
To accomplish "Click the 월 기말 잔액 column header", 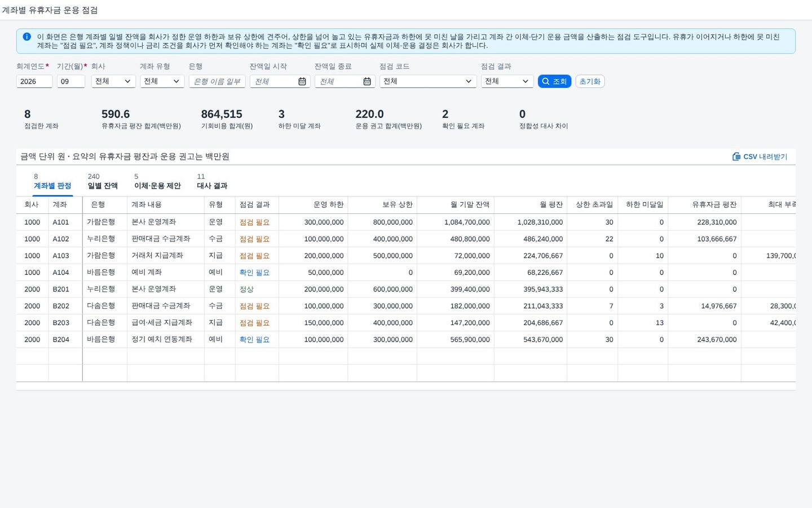I will pyautogui.click(x=456, y=205).
